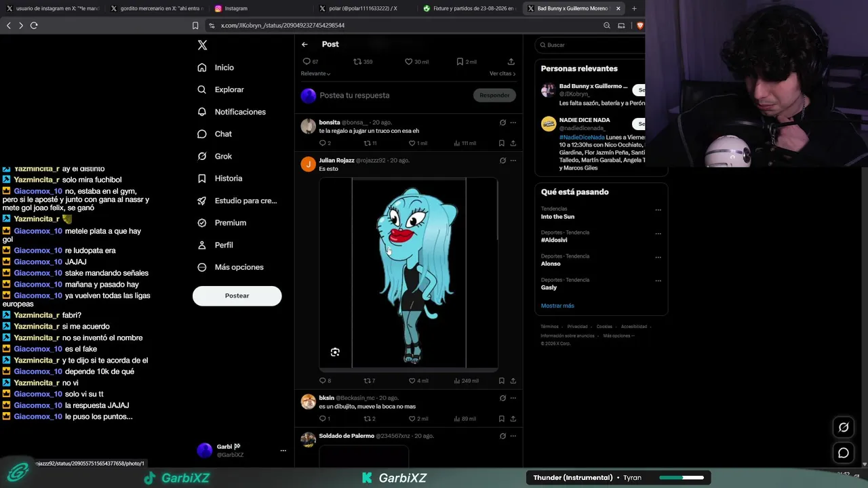The height and width of the screenshot is (488, 868).
Task: Open NADIE DICE NADA profile link
Action: point(585,120)
